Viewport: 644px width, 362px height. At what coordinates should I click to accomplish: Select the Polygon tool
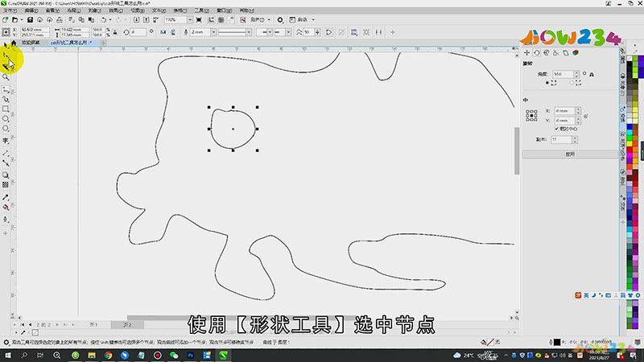pos(6,129)
